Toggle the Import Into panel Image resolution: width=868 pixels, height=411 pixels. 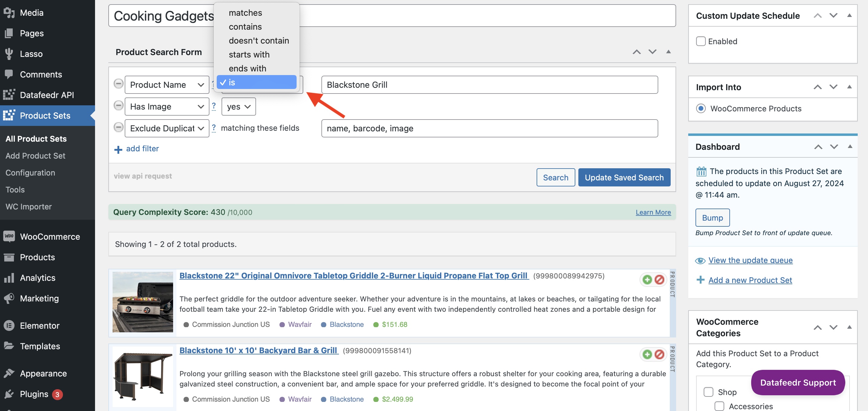[x=850, y=87]
